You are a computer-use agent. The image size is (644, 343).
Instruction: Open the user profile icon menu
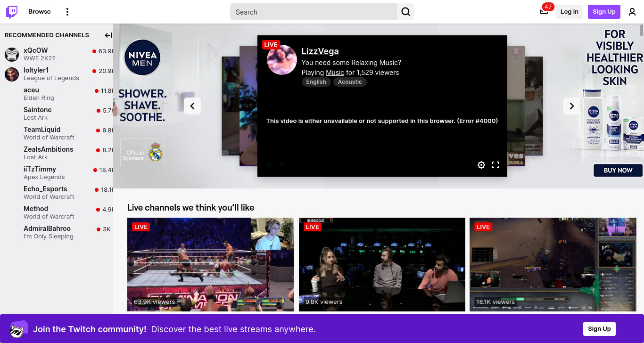point(632,12)
